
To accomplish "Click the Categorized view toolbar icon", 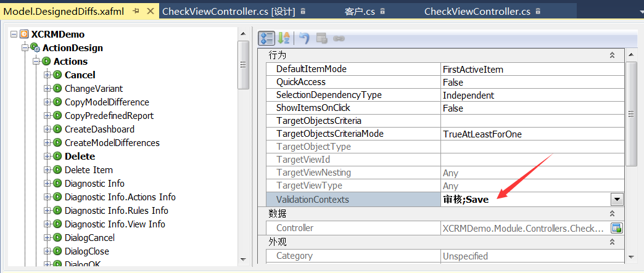I will pos(266,38).
